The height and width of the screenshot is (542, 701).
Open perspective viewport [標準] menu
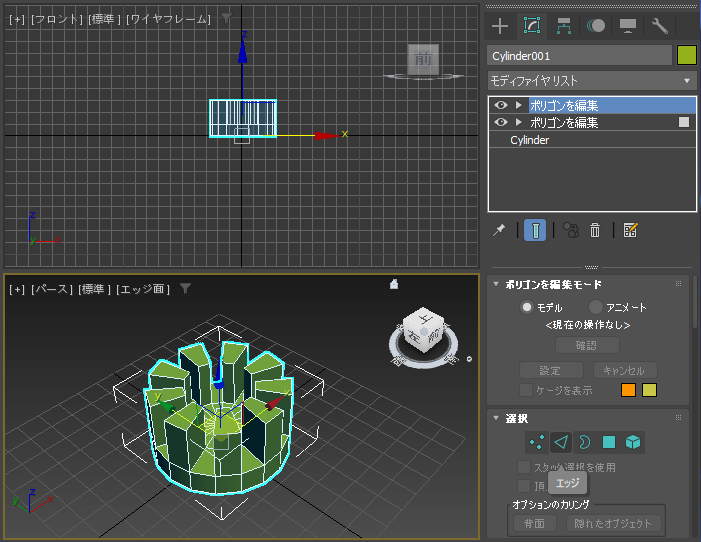[x=94, y=289]
